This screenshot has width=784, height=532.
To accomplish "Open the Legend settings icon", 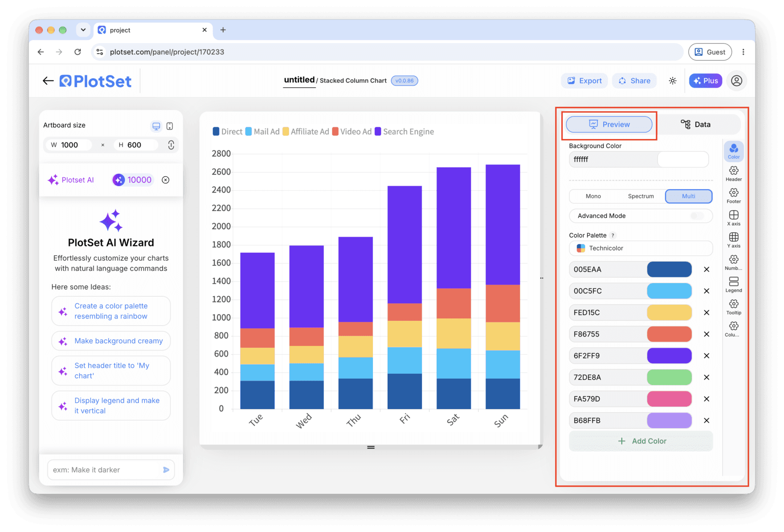I will (734, 285).
